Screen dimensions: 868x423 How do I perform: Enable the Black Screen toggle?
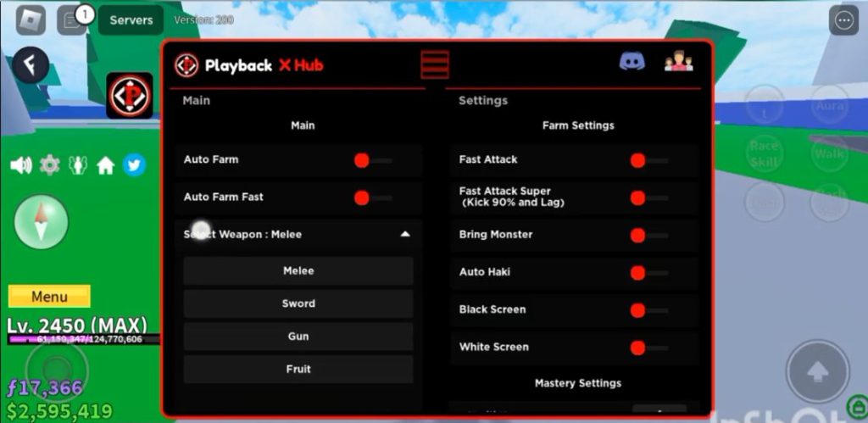click(649, 310)
